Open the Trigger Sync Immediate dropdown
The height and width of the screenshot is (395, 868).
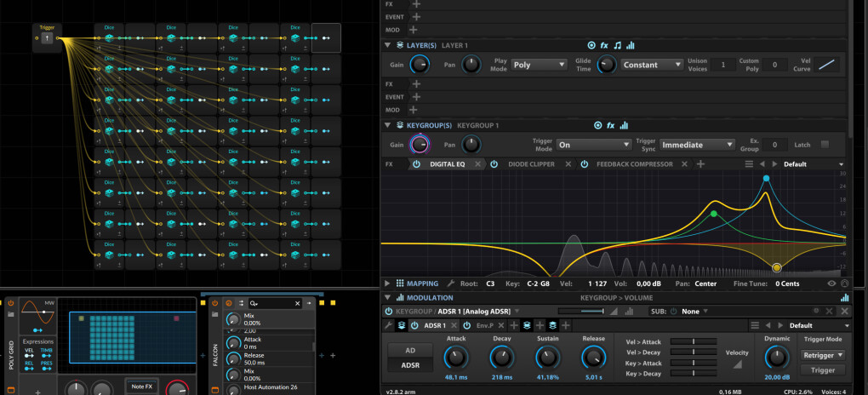697,145
